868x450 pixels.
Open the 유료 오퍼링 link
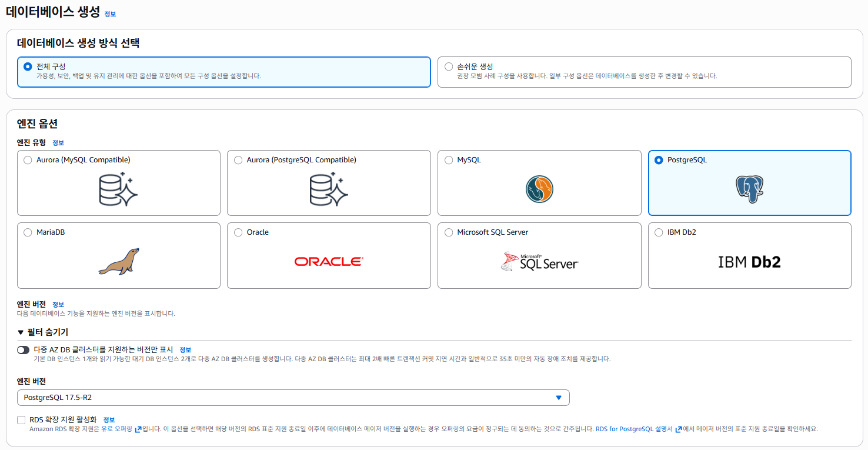tap(117, 429)
